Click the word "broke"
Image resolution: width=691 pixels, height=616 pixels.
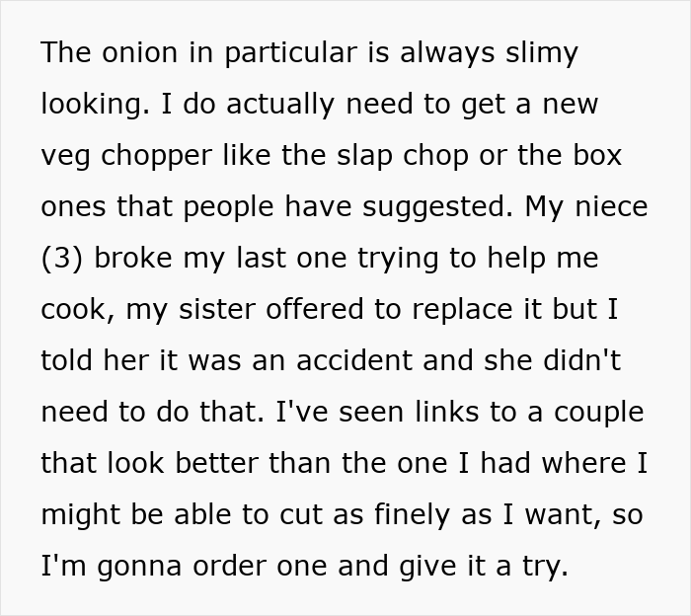130,258
